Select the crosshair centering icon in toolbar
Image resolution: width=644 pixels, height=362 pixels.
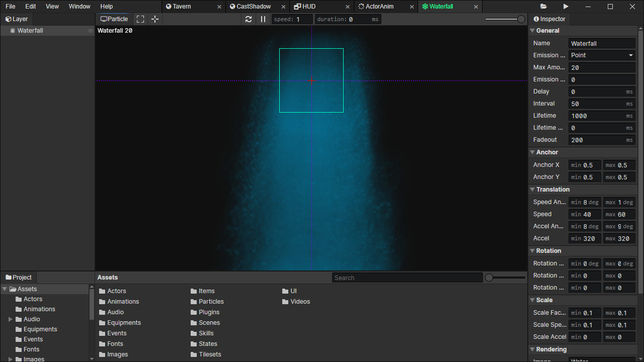click(x=154, y=19)
